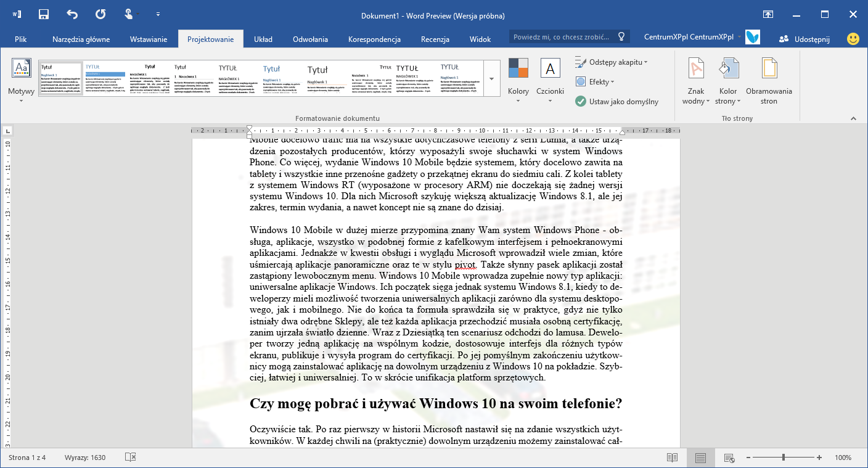Undo the last action
The image size is (868, 468).
click(x=72, y=14)
